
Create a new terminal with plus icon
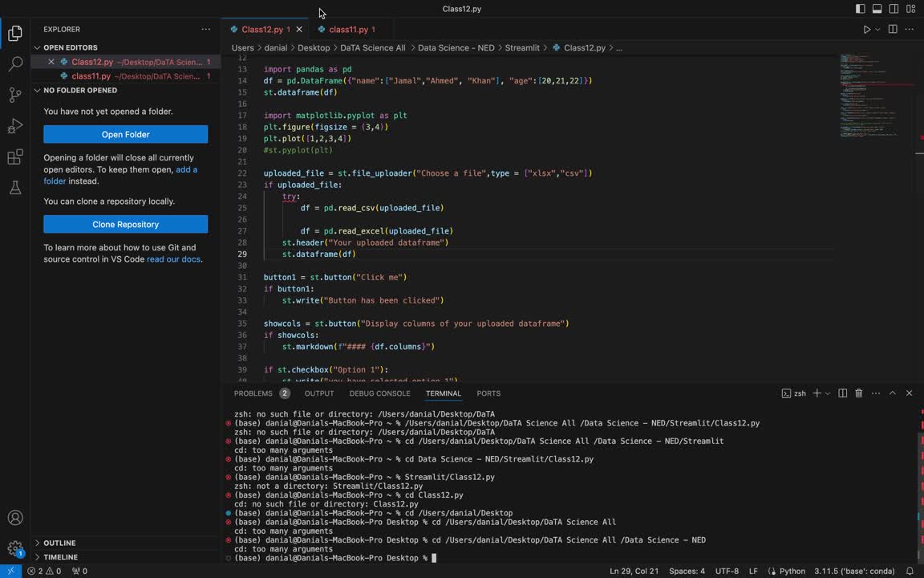(x=817, y=393)
